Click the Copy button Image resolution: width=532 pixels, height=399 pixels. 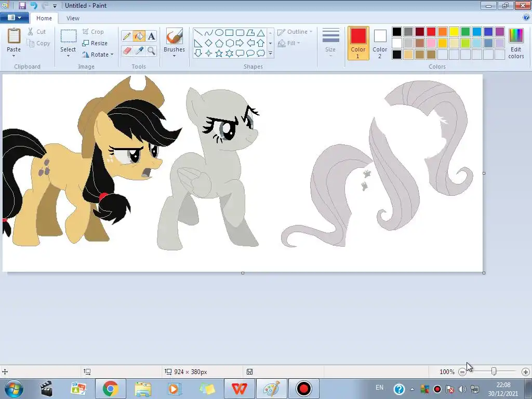(x=38, y=43)
